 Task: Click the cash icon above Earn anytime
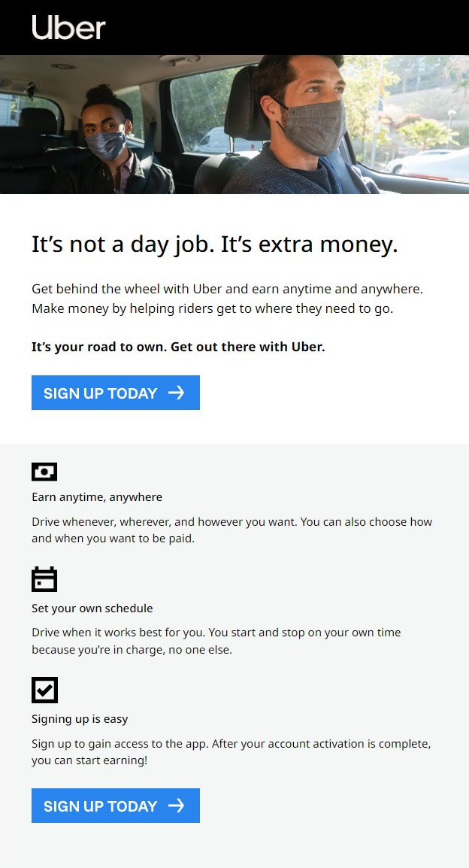point(44,472)
